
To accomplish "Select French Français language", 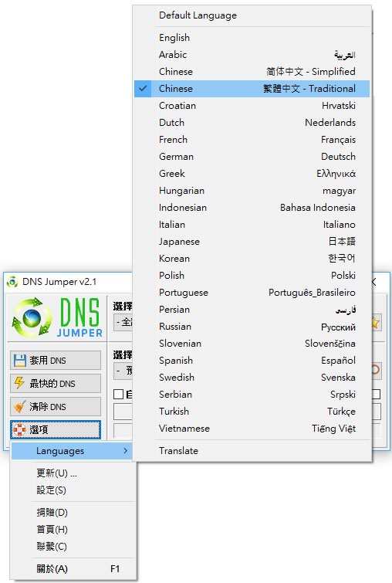I will (x=252, y=140).
